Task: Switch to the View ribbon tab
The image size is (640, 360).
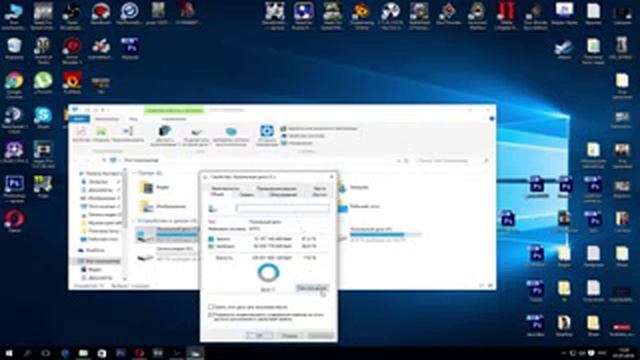Action: (134, 119)
